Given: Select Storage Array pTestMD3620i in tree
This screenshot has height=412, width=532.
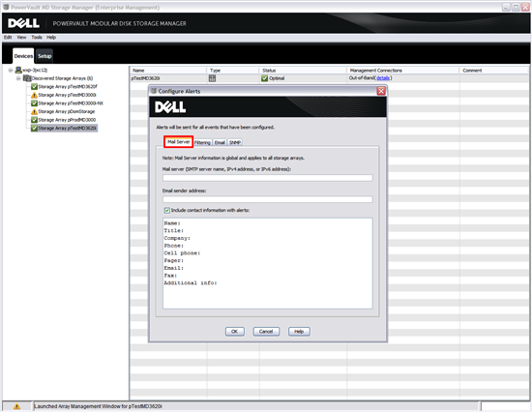Looking at the screenshot, I should 68,129.
